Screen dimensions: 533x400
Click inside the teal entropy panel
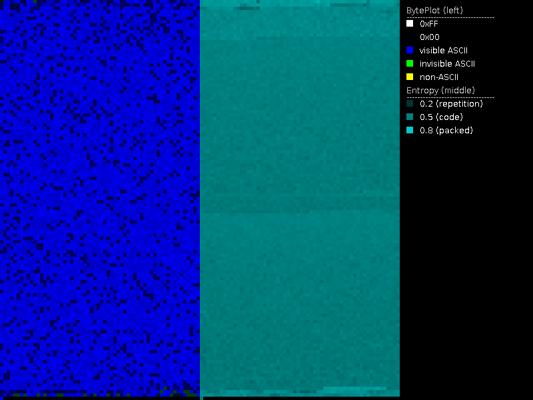pos(300,198)
